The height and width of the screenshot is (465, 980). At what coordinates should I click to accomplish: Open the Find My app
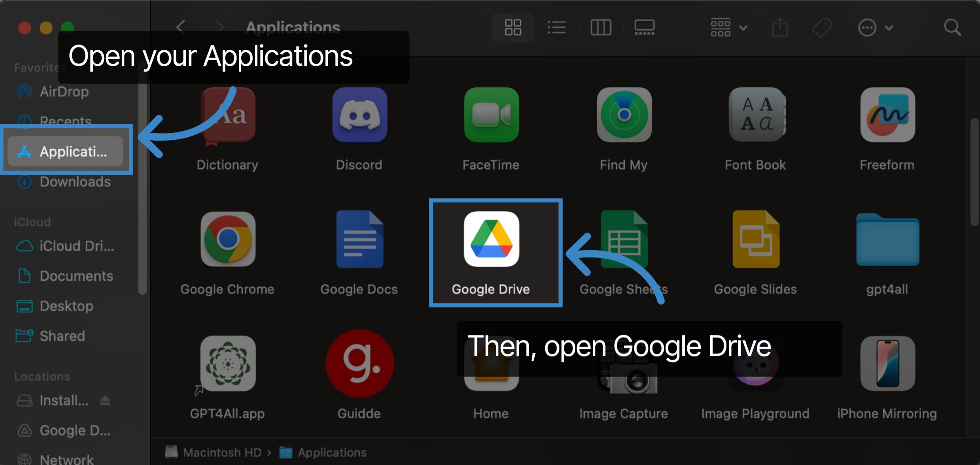point(624,115)
